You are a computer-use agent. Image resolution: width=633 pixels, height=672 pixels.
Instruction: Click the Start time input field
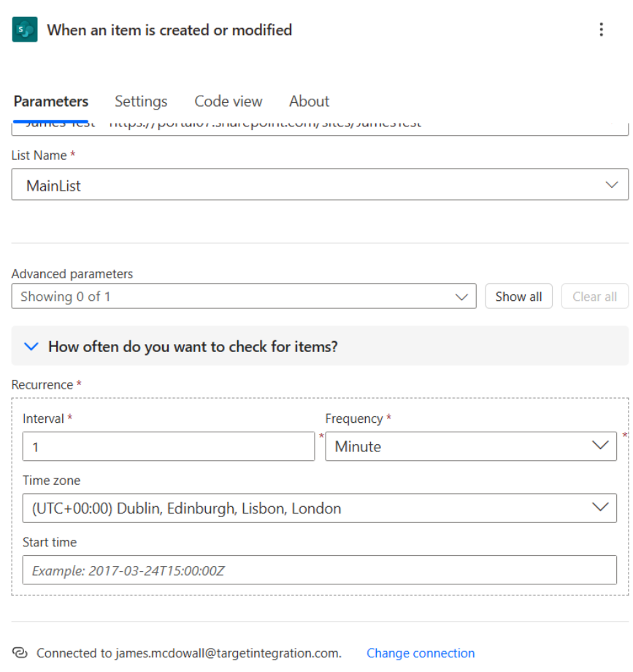(320, 570)
